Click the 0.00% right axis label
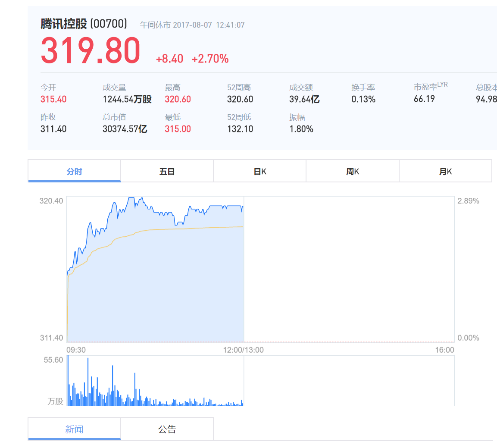Image resolution: width=497 pixels, height=448 pixels. 468,338
